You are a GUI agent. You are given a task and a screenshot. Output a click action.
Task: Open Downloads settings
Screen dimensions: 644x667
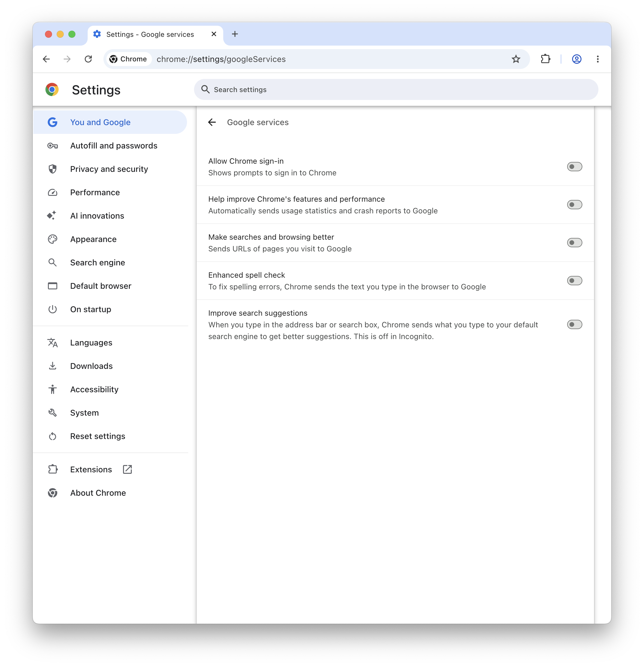tap(110, 366)
